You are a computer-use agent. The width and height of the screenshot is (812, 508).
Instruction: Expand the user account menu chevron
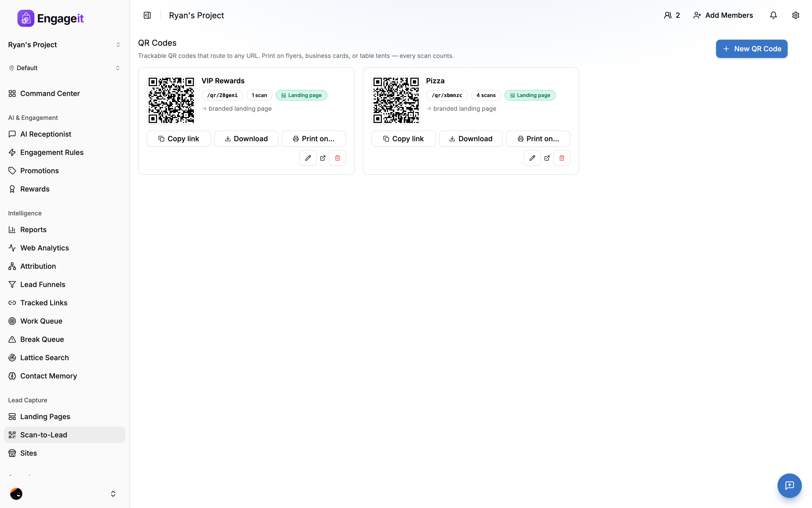click(x=113, y=494)
